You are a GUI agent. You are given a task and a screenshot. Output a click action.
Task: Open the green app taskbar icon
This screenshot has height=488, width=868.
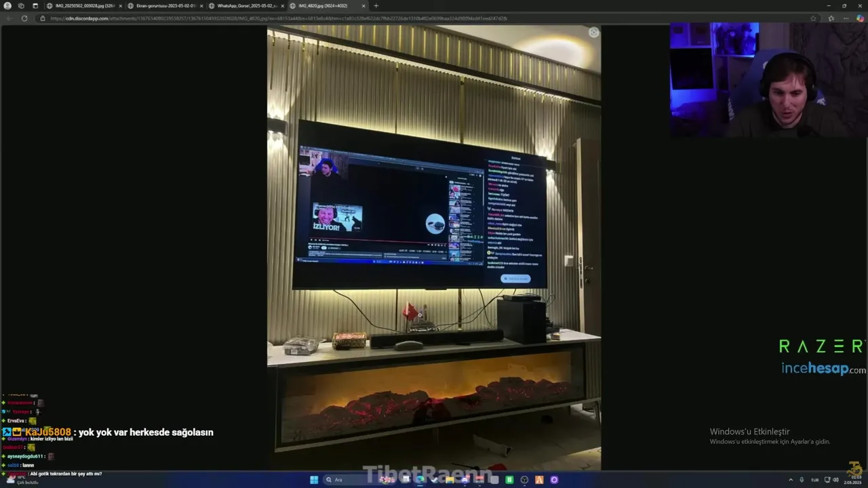tap(509, 480)
